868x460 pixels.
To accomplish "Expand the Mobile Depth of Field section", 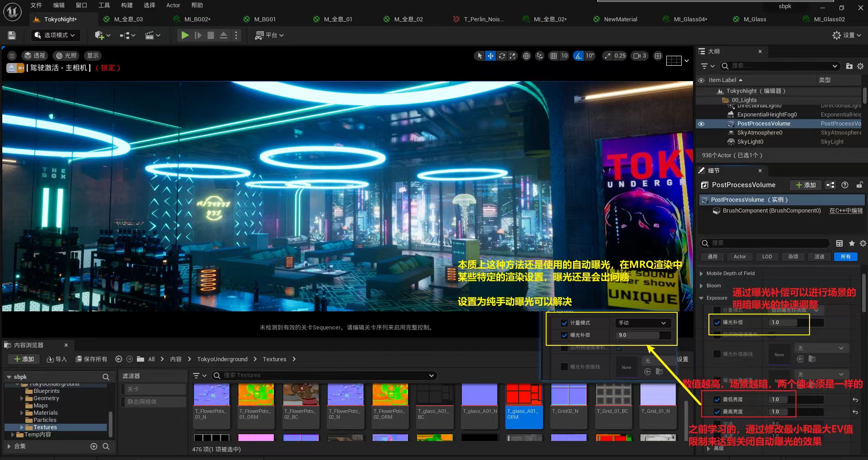I will point(702,274).
